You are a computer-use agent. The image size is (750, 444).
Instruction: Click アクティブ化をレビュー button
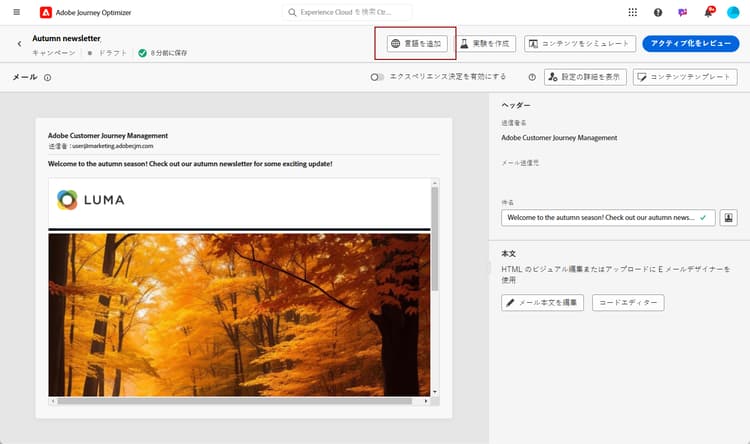point(691,44)
